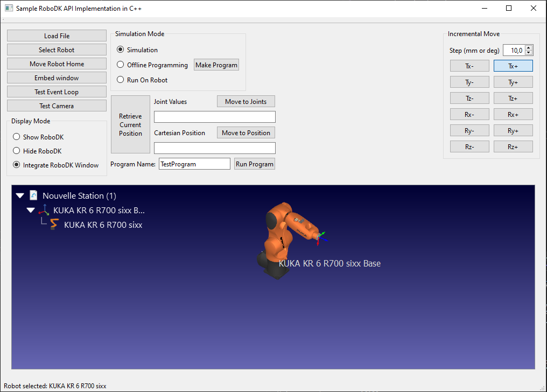The image size is (547, 392).
Task: Decrease the step value with down arrow
Action: [529, 53]
